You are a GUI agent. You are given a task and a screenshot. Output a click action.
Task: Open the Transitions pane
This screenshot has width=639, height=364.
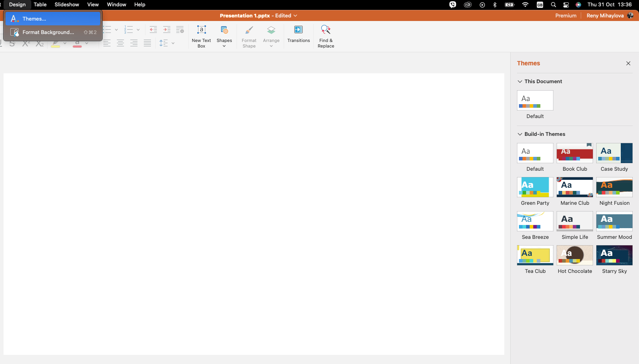(298, 36)
